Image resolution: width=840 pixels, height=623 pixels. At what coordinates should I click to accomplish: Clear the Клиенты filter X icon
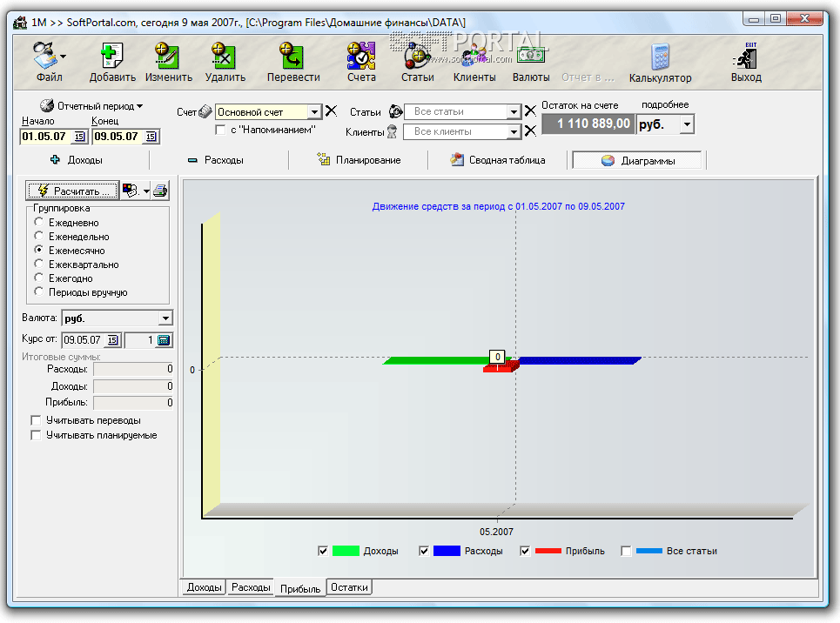tap(530, 131)
